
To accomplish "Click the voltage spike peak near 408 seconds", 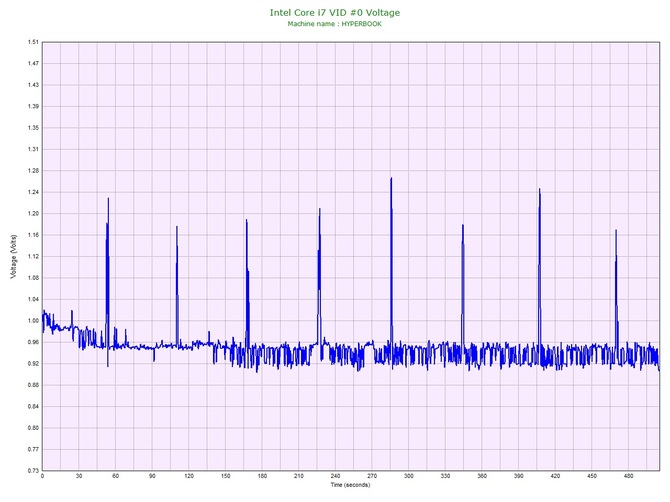I will click(x=540, y=189).
